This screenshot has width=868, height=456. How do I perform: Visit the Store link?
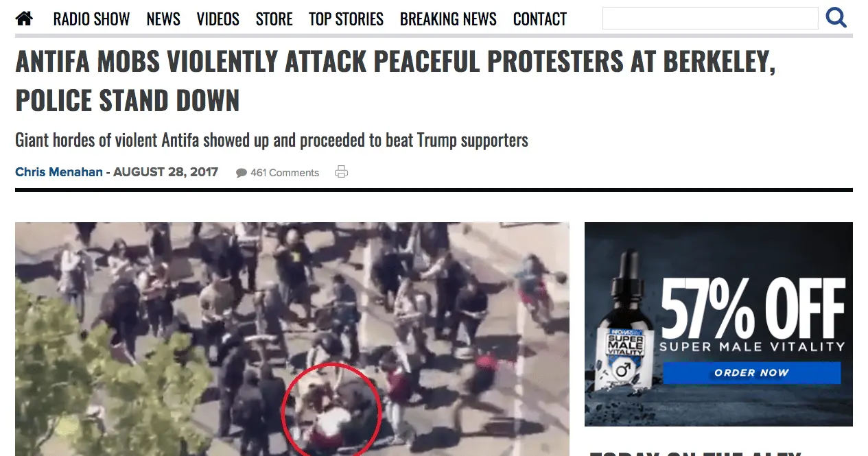(x=274, y=19)
